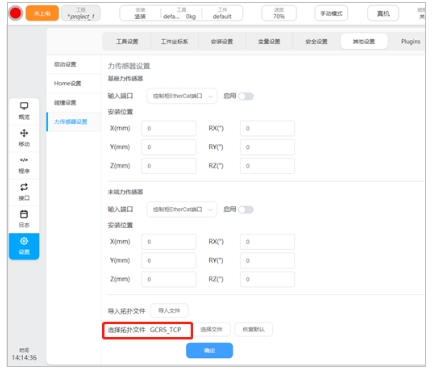Click the 工具 defa... 0kg status item

tap(180, 13)
